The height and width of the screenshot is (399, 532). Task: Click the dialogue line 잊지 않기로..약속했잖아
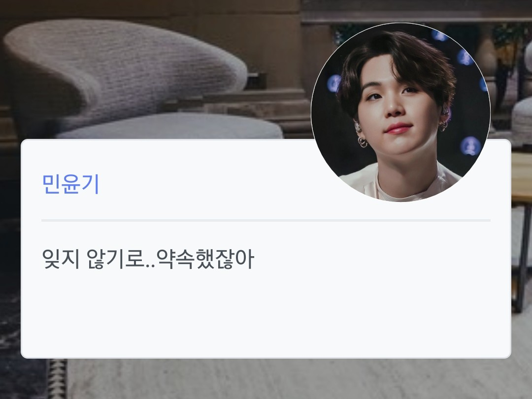148,259
